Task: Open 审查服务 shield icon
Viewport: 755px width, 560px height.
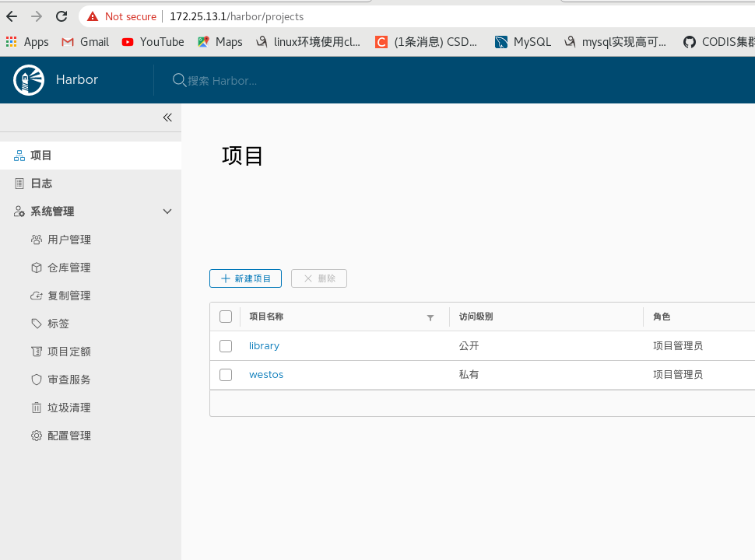Action: (x=36, y=380)
